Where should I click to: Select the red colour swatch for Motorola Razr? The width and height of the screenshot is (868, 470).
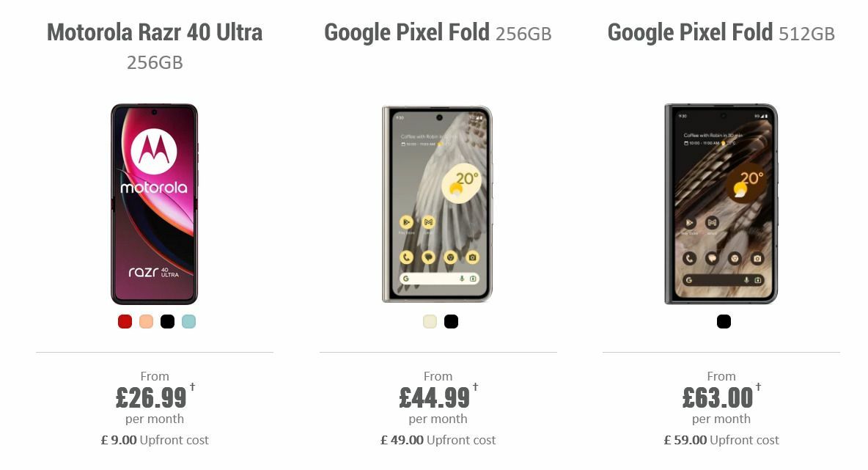(x=124, y=320)
